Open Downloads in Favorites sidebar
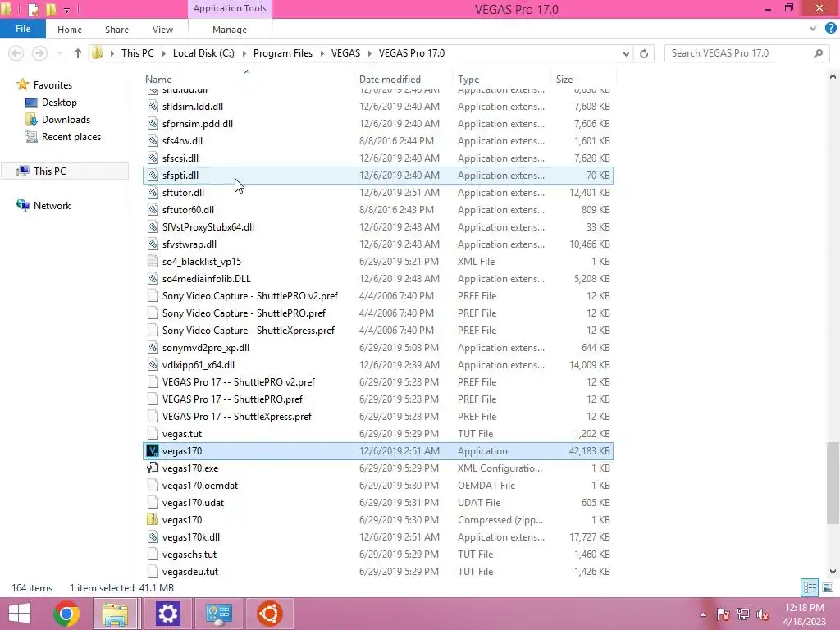The width and height of the screenshot is (840, 630). point(66,120)
